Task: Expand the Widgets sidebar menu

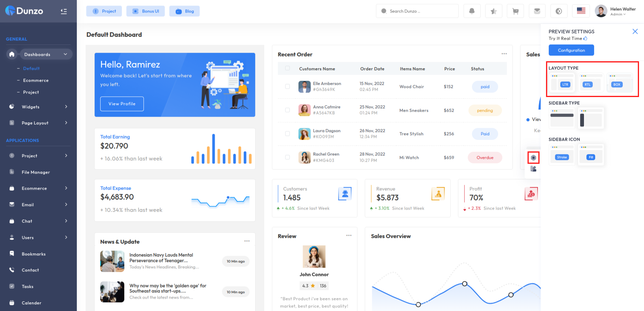Action: click(38, 107)
